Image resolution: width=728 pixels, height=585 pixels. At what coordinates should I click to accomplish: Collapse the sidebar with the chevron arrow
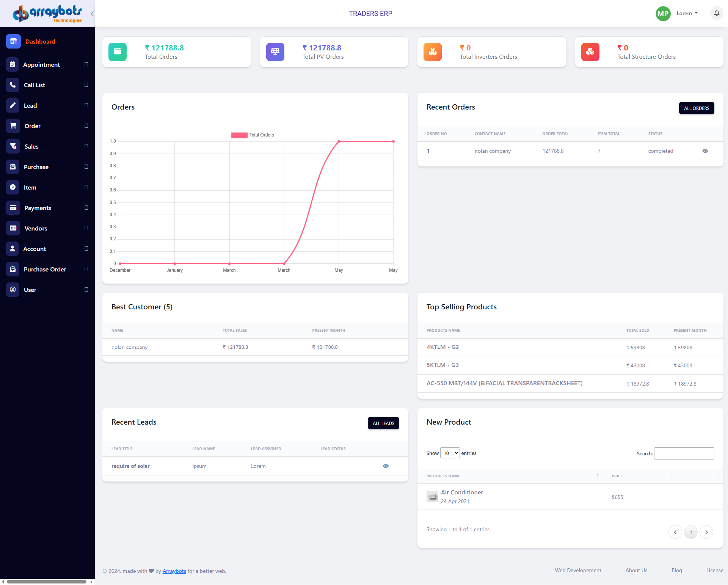pos(92,14)
